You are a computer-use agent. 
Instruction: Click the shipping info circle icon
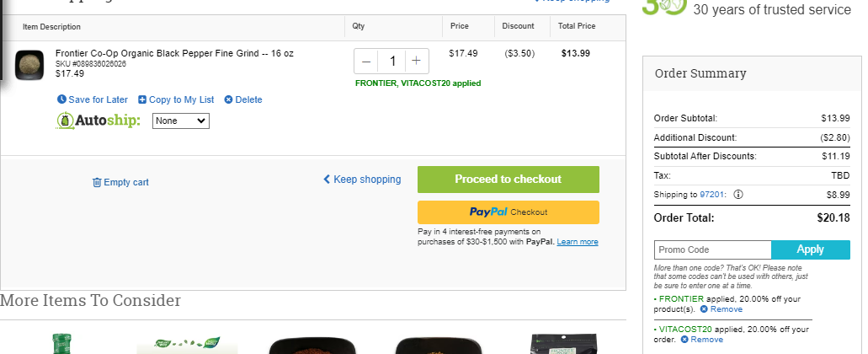[x=738, y=195]
